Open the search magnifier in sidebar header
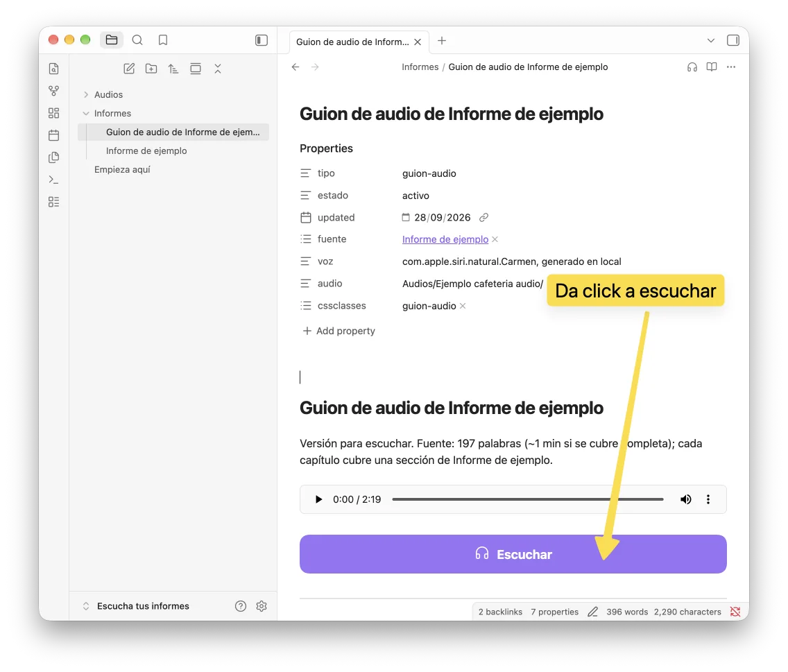The image size is (788, 672). [137, 40]
